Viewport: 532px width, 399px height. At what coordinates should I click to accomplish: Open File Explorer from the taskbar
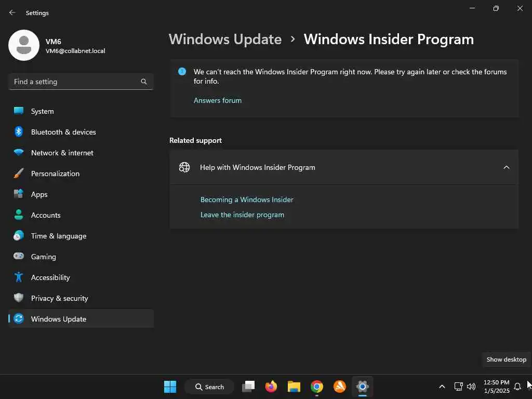[294, 387]
